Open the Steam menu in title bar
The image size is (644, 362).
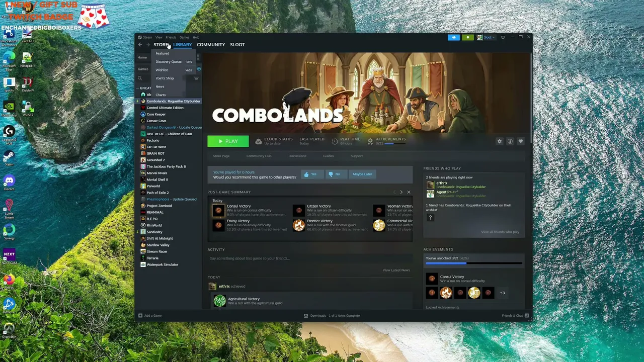[147, 37]
